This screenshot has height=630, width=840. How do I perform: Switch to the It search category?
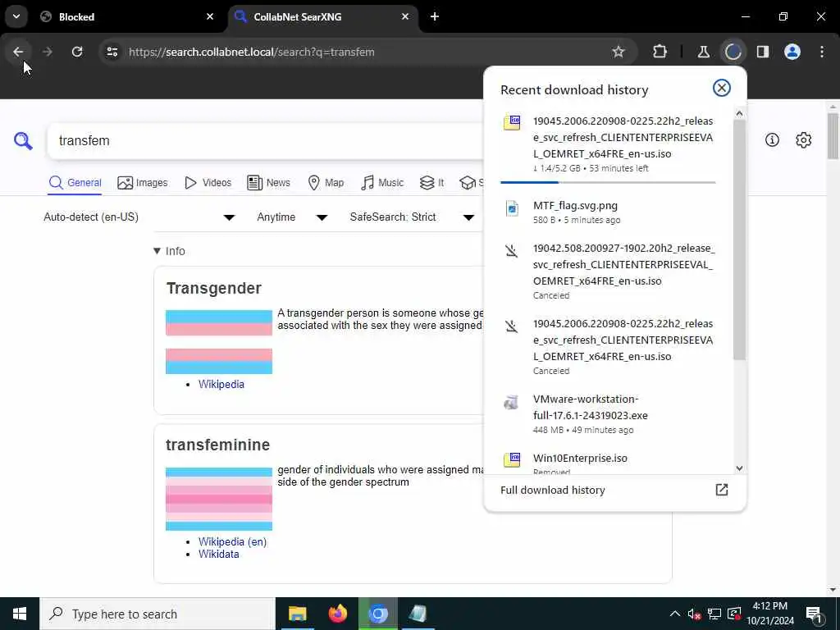(431, 183)
